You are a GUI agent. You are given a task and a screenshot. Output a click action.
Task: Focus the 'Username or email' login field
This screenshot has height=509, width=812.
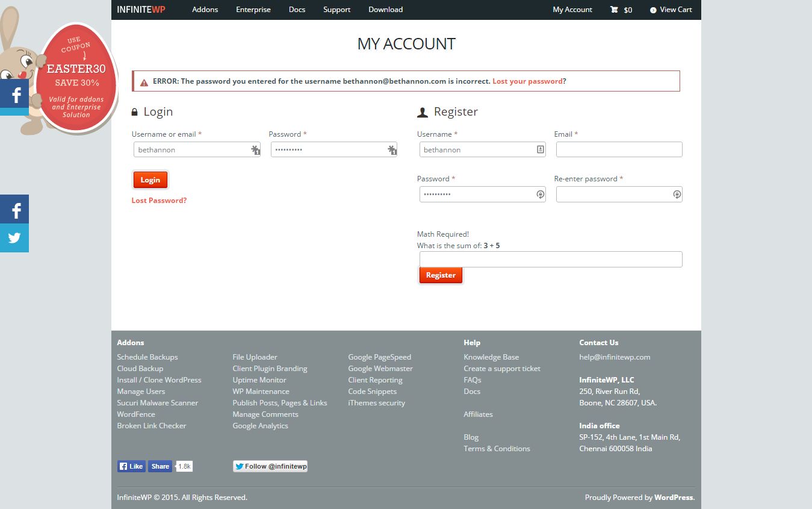[x=197, y=149]
